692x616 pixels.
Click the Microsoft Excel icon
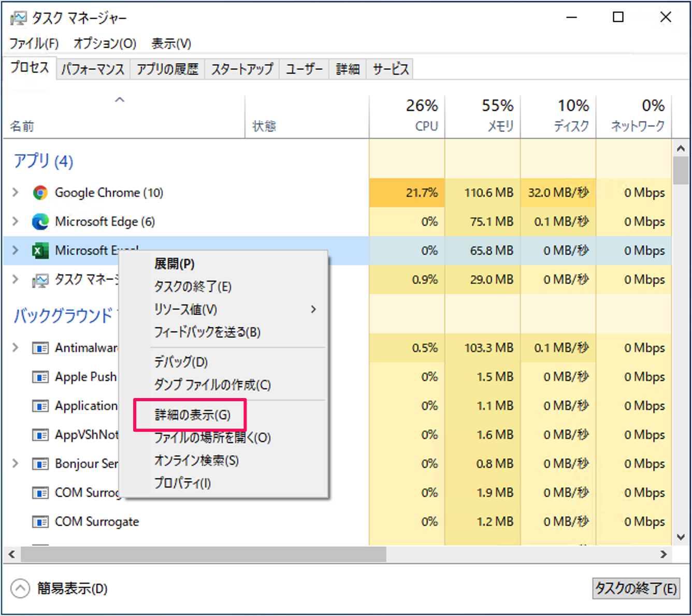[x=40, y=251]
